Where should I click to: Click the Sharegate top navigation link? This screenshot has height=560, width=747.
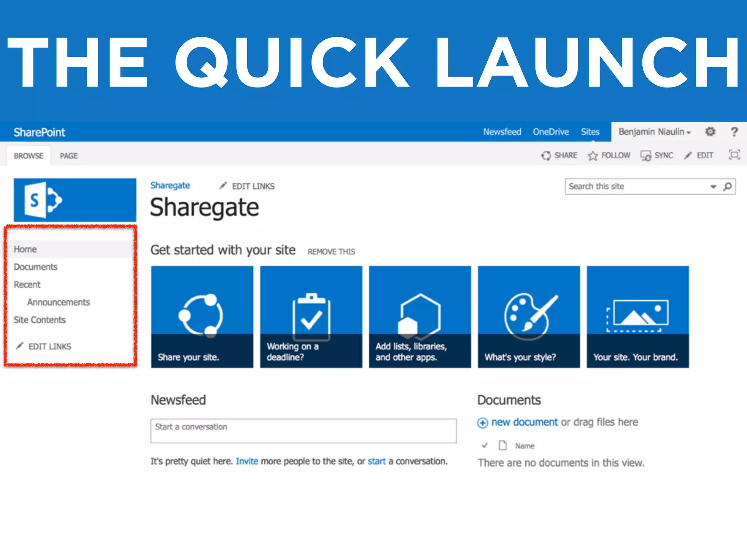[170, 186]
